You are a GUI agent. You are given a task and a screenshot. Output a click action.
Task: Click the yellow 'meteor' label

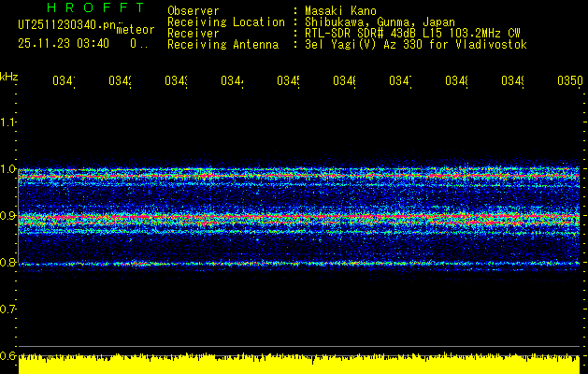pyautogui.click(x=134, y=30)
